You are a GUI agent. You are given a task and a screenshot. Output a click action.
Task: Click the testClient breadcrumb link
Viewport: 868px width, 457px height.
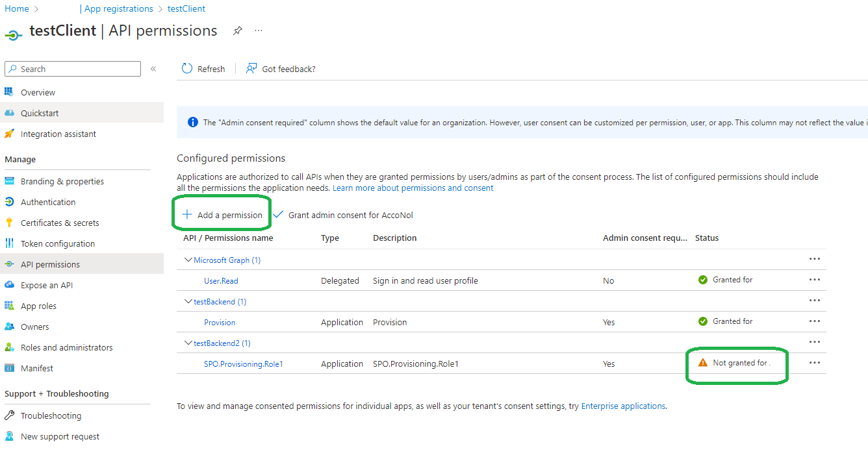click(185, 8)
